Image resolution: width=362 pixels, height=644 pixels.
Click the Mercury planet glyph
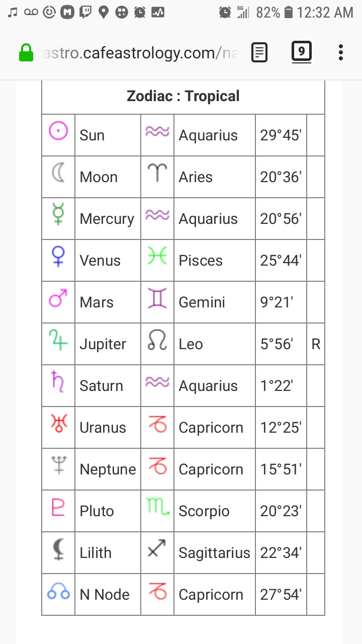[58, 218]
